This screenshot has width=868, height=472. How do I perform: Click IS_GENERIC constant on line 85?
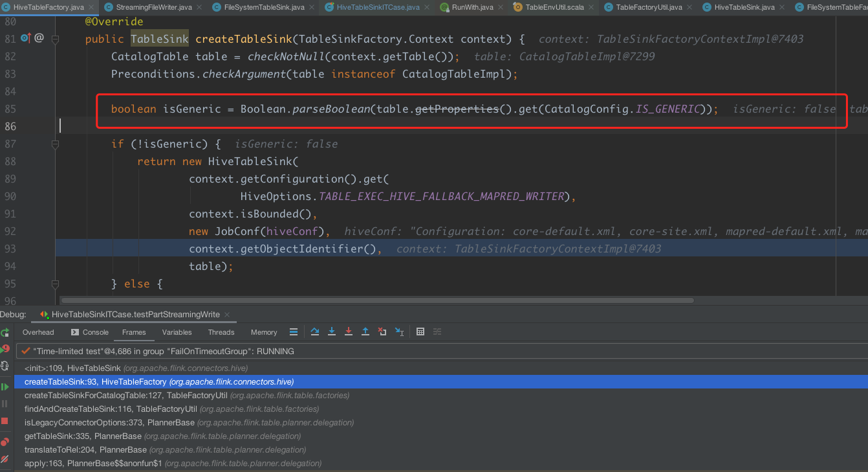667,109
